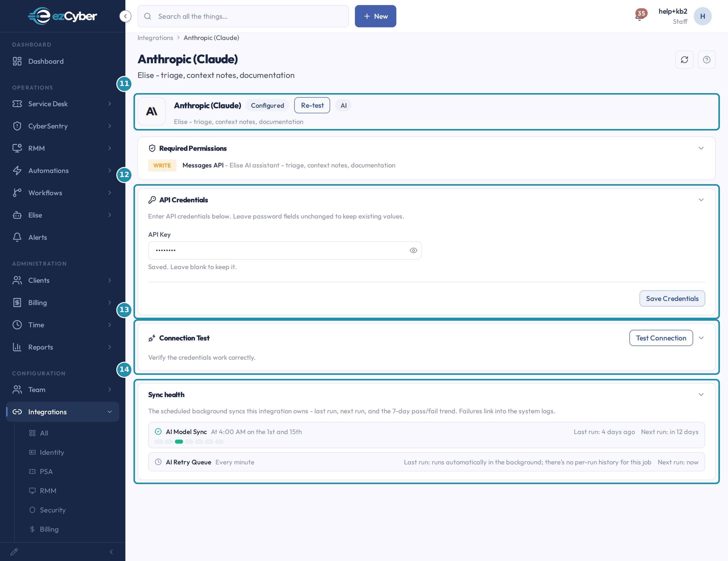Screen dimensions: 728x561
Task: Click the AI Model Sync row
Action: point(426,435)
